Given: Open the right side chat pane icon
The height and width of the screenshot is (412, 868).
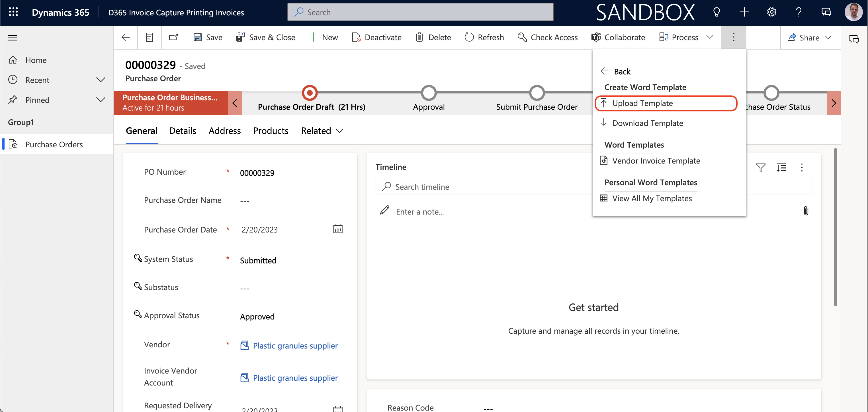Looking at the screenshot, I should [x=853, y=39].
